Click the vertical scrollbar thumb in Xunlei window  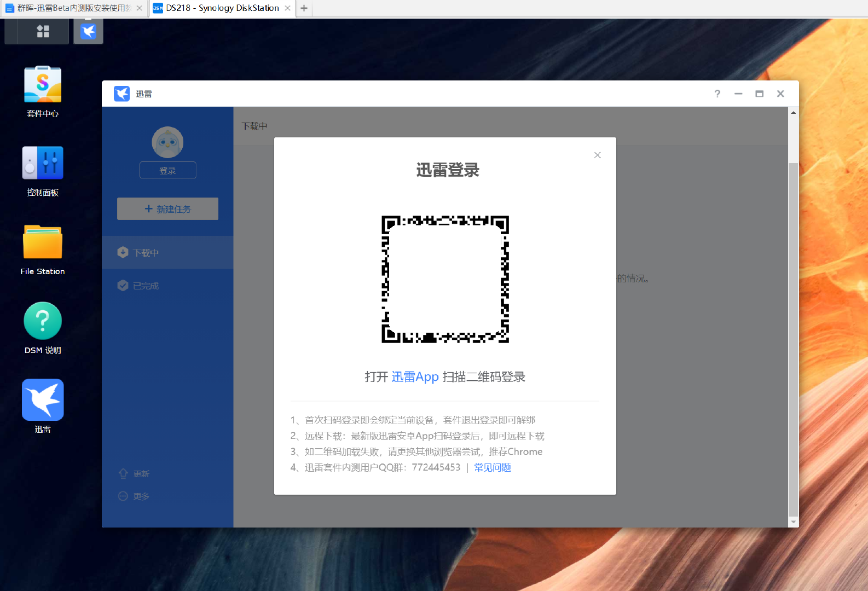[793, 339]
